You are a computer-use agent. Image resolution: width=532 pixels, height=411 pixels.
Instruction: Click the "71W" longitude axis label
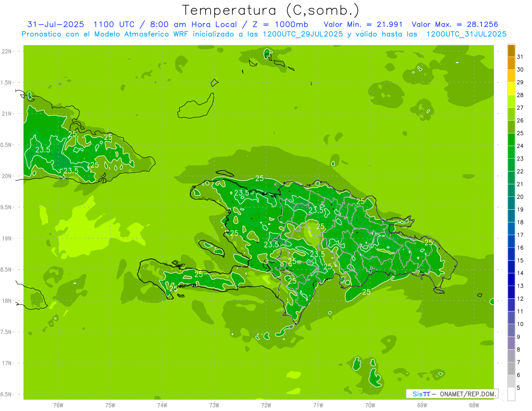318,405
